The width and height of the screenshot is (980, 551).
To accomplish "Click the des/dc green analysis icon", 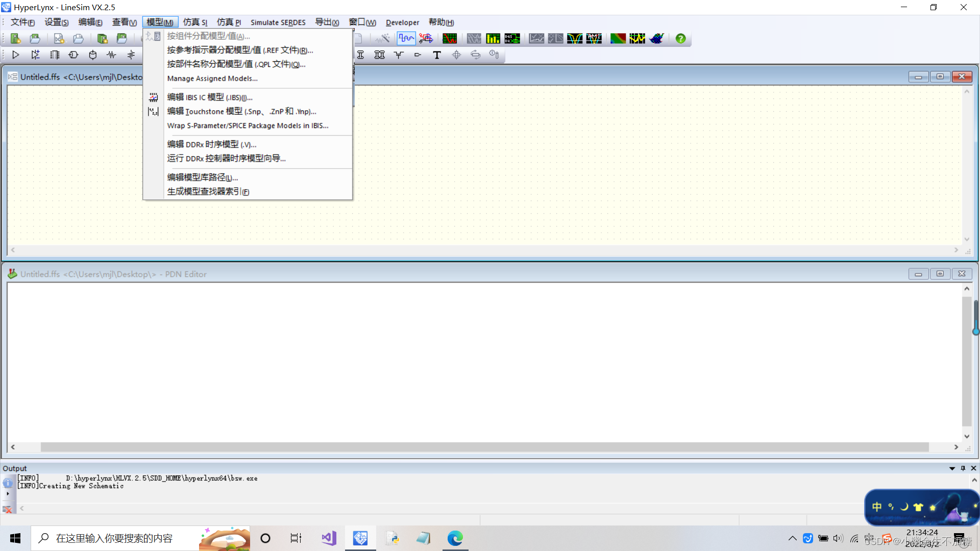I will click(x=512, y=38).
